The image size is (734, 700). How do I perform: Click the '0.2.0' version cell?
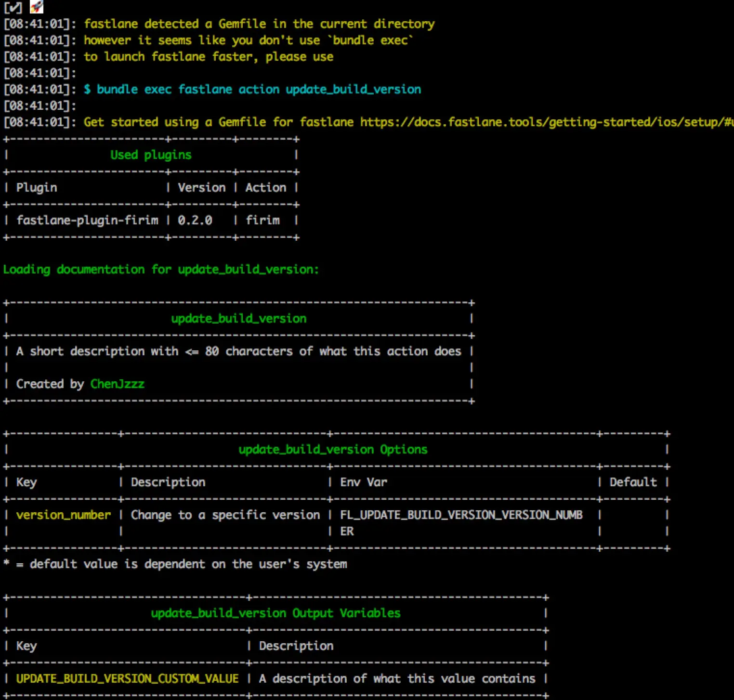point(195,220)
